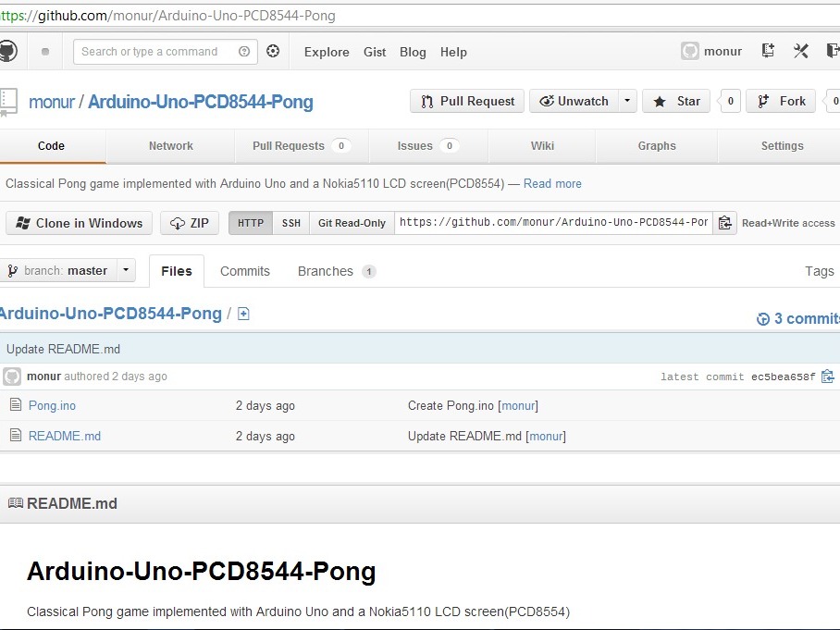
Task: Create a new file plus icon
Action: click(243, 314)
